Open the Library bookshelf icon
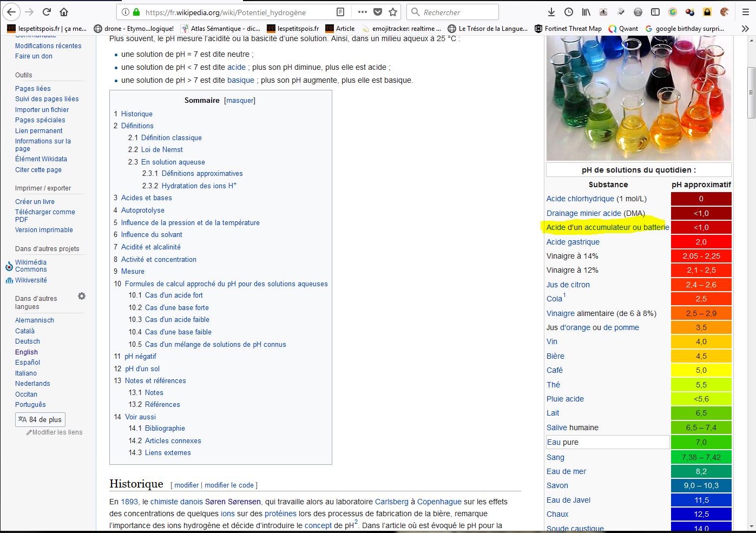The height and width of the screenshot is (533, 756). 586,12
